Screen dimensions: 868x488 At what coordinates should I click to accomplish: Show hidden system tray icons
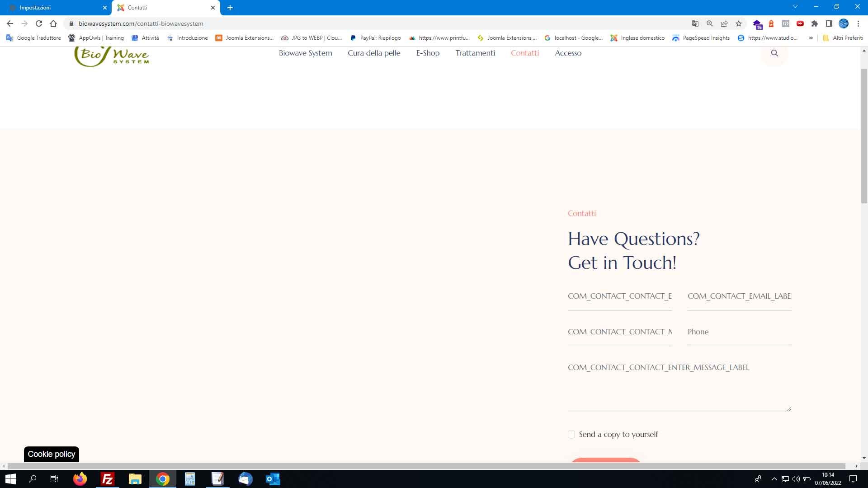click(x=774, y=479)
